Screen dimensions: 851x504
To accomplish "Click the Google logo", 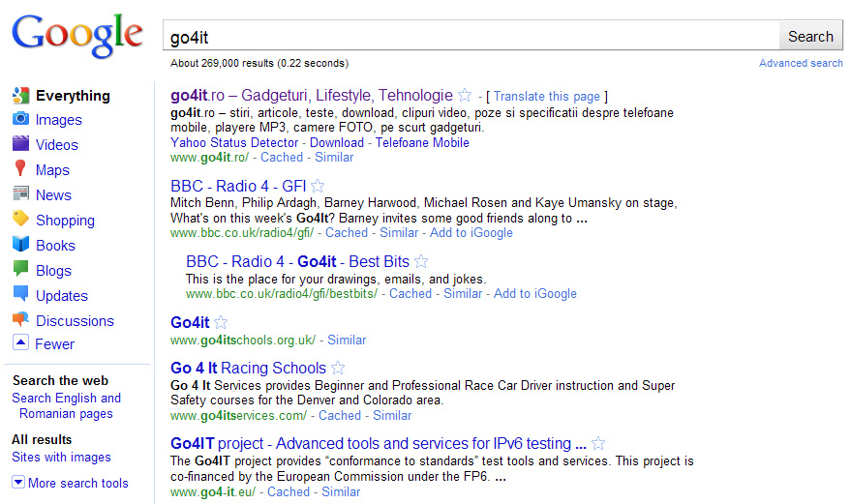I will click(x=77, y=35).
